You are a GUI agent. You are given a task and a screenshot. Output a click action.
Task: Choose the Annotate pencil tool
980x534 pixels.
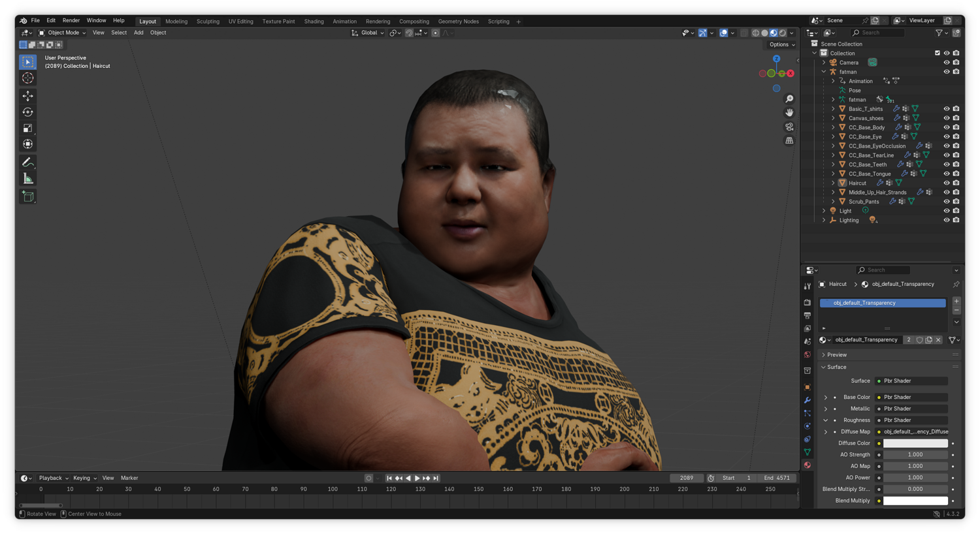[27, 163]
